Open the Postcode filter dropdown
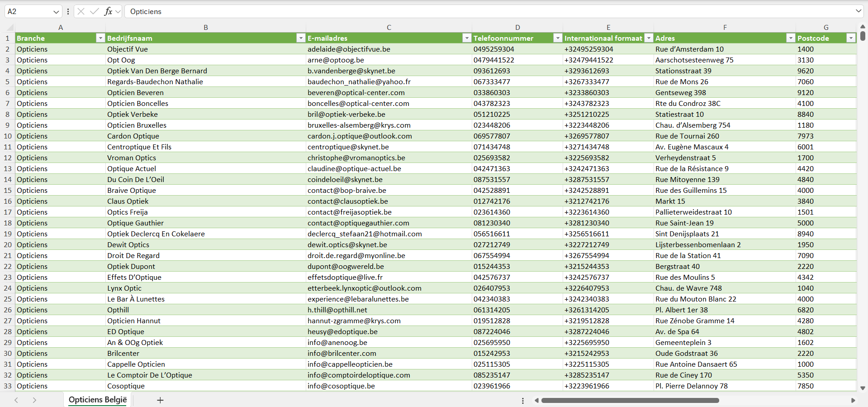 coord(850,38)
